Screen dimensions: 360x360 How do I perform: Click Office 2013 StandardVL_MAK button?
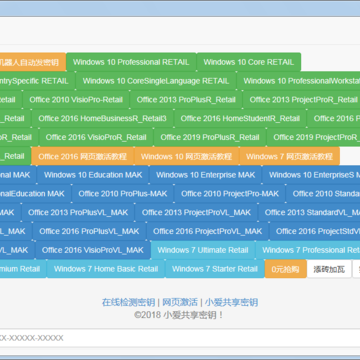coord(309,212)
